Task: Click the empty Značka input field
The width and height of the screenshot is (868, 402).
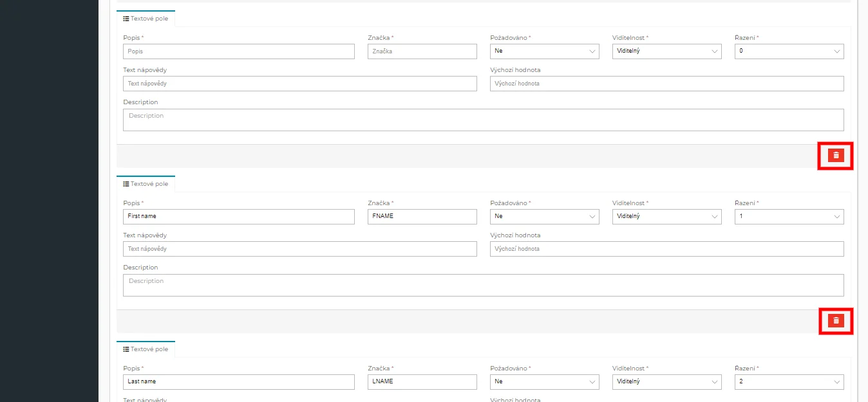Action: 422,51
